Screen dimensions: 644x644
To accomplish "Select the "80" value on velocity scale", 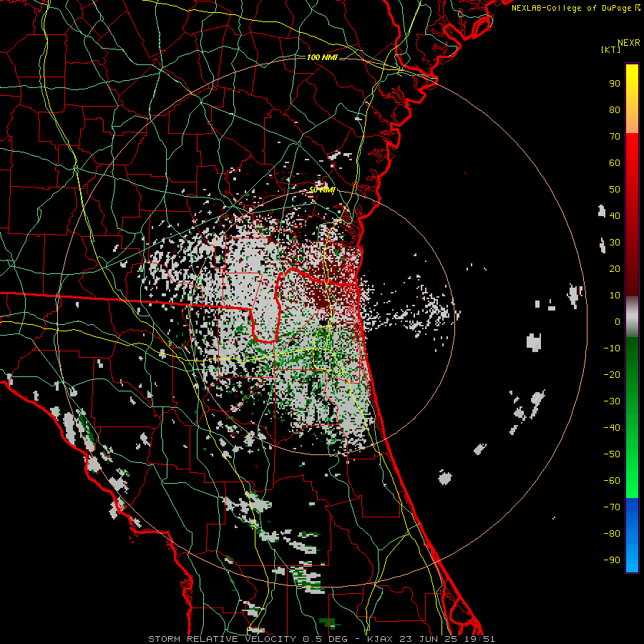I will tap(615, 110).
